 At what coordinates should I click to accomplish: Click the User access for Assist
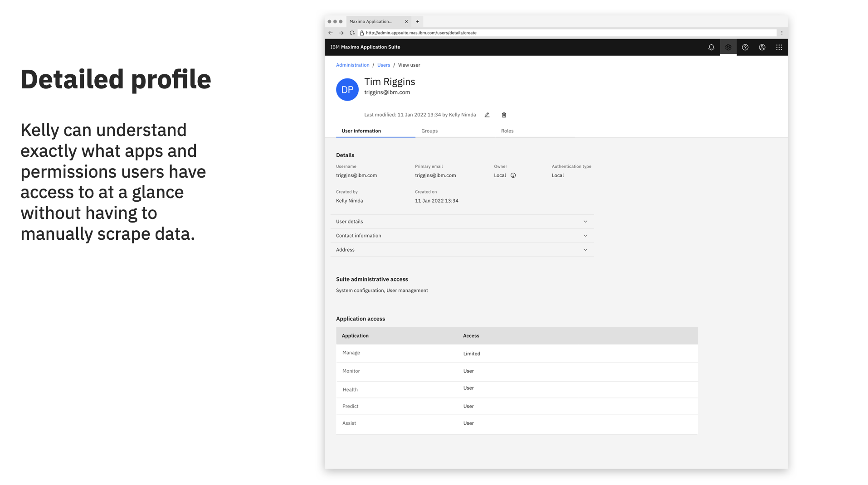tap(468, 423)
